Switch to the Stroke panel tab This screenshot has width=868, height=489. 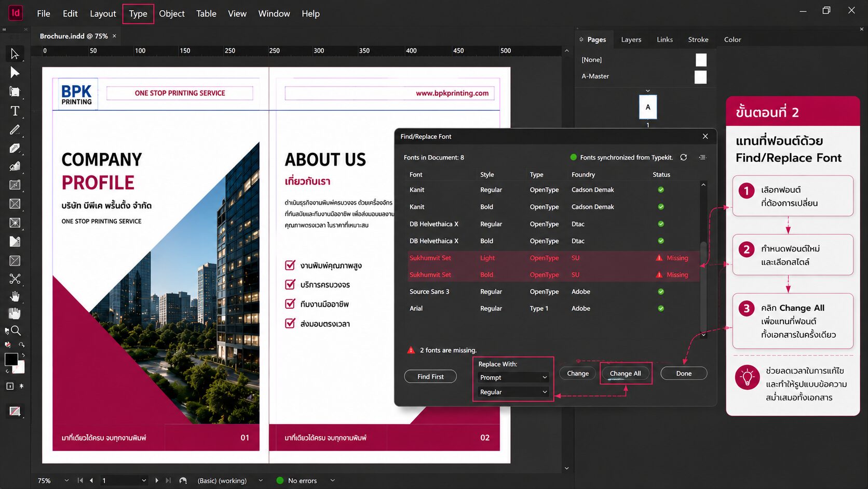(698, 39)
